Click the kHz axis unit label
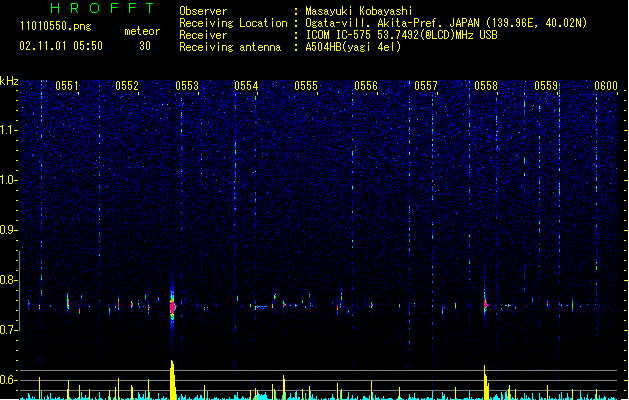The image size is (629, 400). coord(9,81)
